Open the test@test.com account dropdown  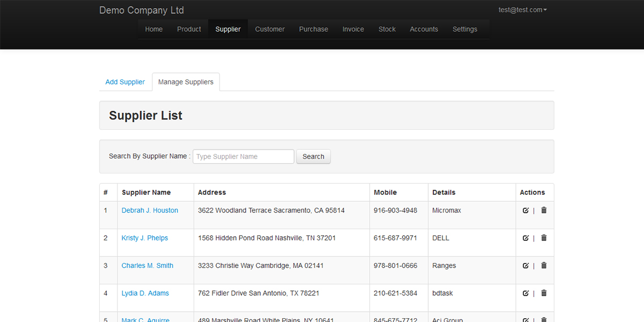click(522, 9)
